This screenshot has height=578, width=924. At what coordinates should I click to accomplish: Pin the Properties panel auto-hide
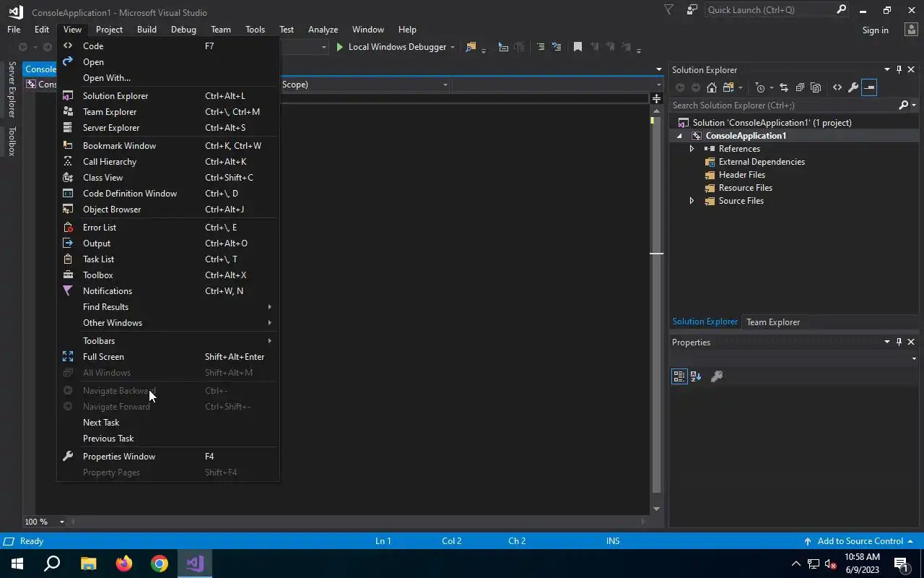point(899,342)
